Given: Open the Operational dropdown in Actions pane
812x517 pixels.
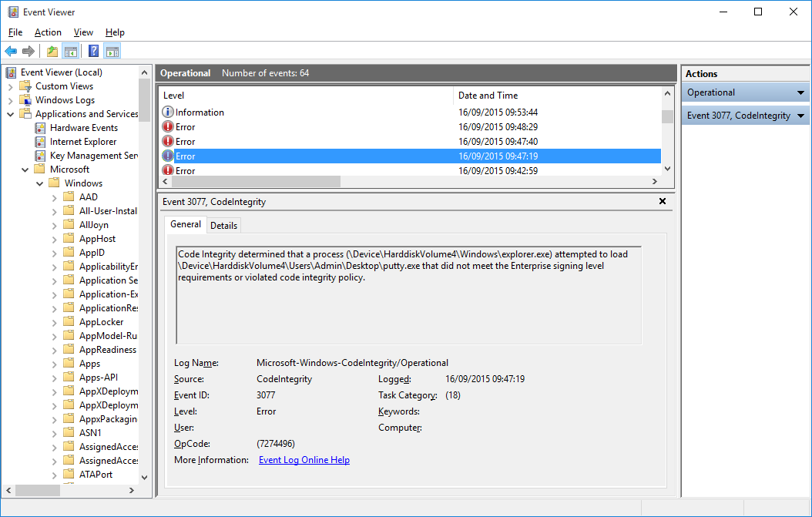Looking at the screenshot, I should pyautogui.click(x=799, y=92).
